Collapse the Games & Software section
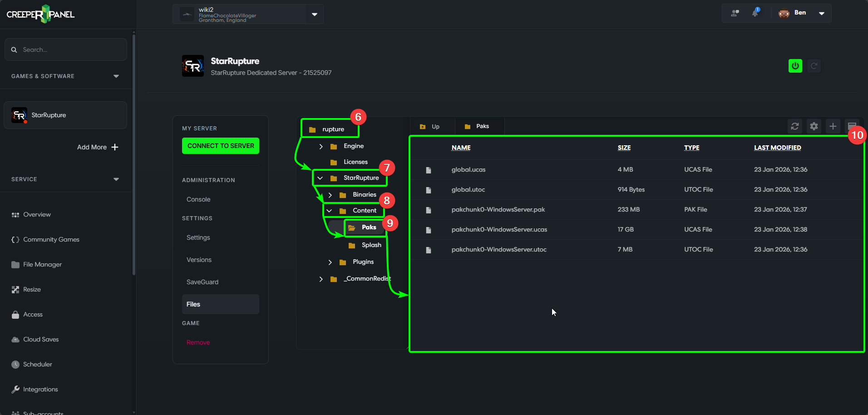Viewport: 868px width, 415px height. (116, 76)
